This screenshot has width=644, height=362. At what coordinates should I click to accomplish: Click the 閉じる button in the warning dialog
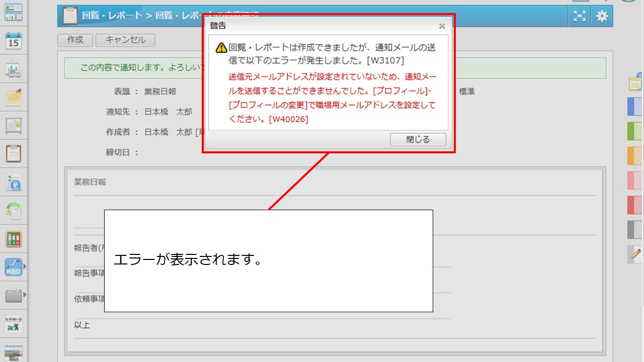point(418,140)
